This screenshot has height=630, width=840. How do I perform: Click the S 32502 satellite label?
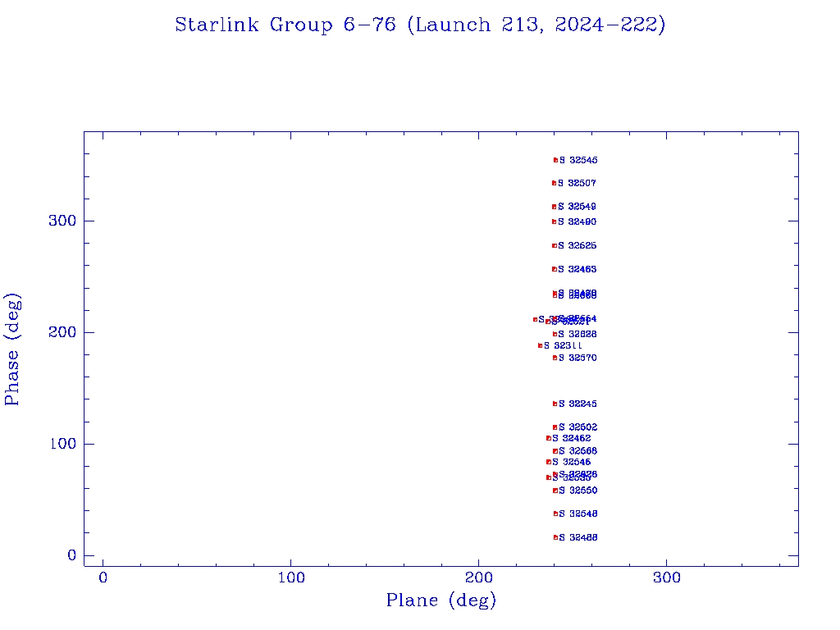coord(578,427)
